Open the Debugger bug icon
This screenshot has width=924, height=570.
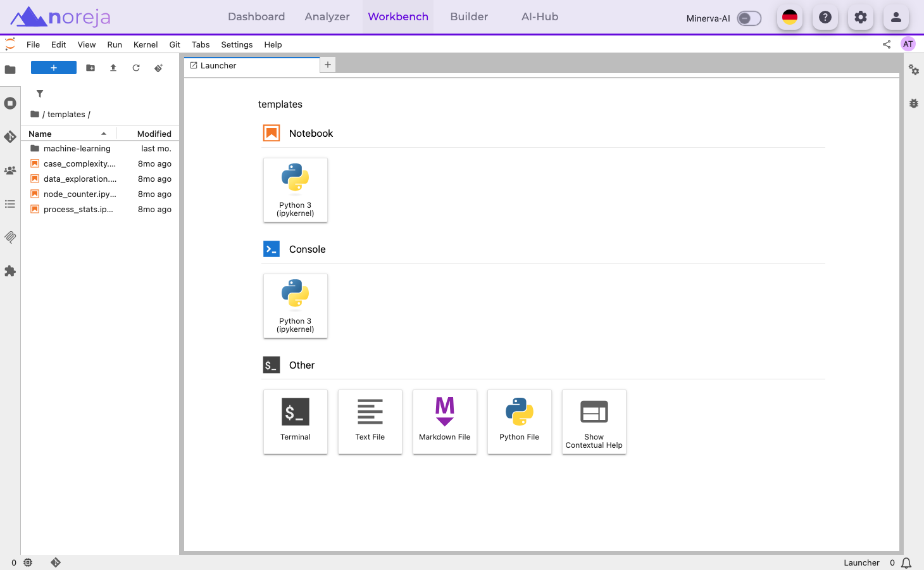click(914, 103)
